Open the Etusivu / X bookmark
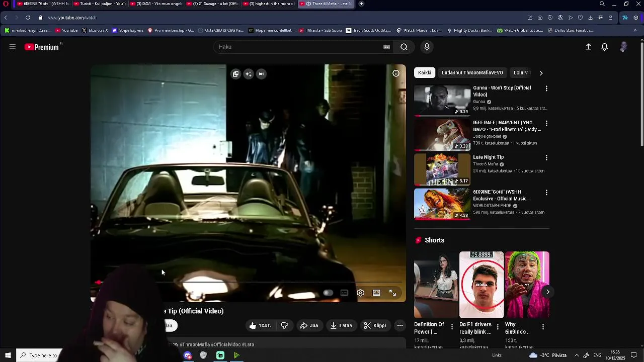This screenshot has width=644, height=362. coord(95,30)
